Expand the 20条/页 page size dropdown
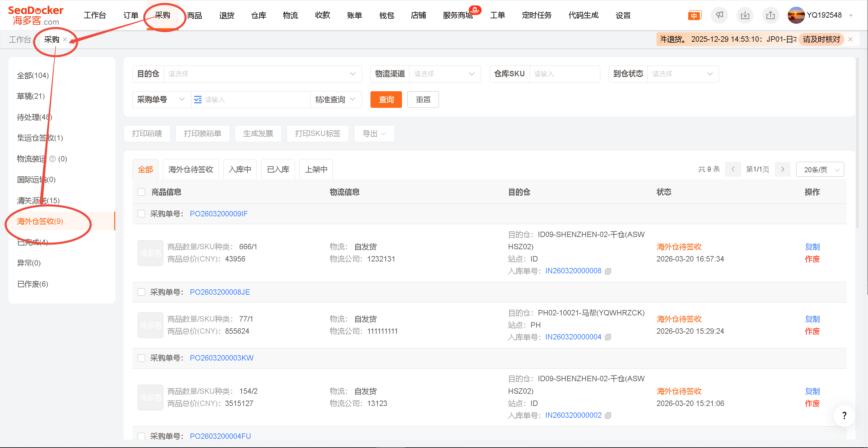This screenshot has width=868, height=448. pos(820,169)
